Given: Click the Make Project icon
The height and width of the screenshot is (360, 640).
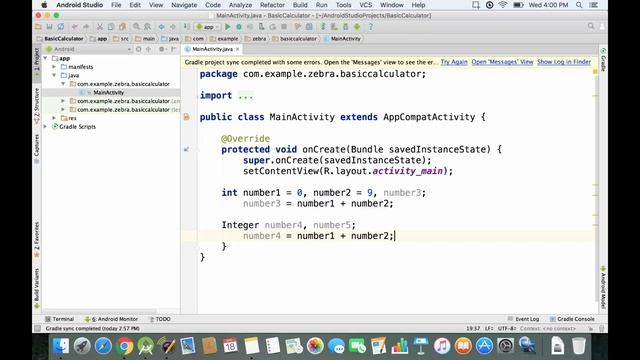Looking at the screenshot, I should click(187, 27).
